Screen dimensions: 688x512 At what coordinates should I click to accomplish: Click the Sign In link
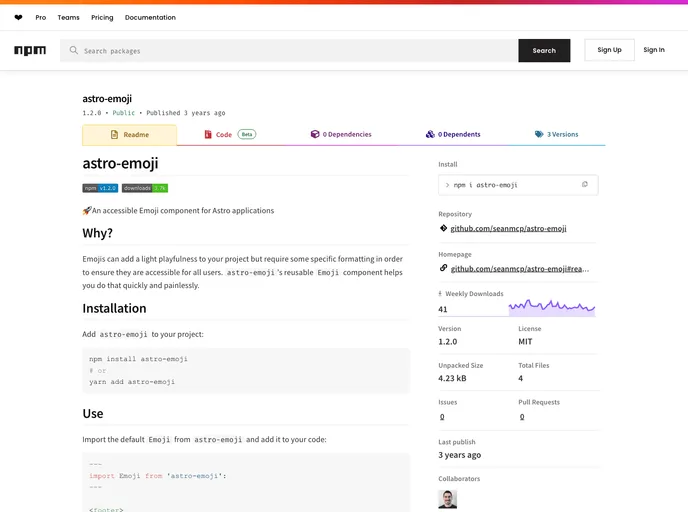[x=654, y=50]
